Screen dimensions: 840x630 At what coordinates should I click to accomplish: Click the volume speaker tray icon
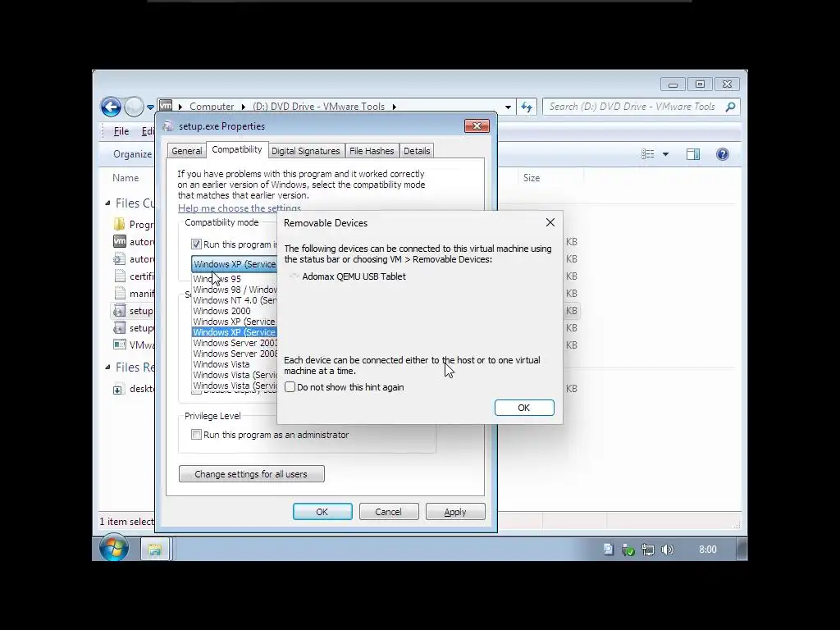pyautogui.click(x=668, y=550)
